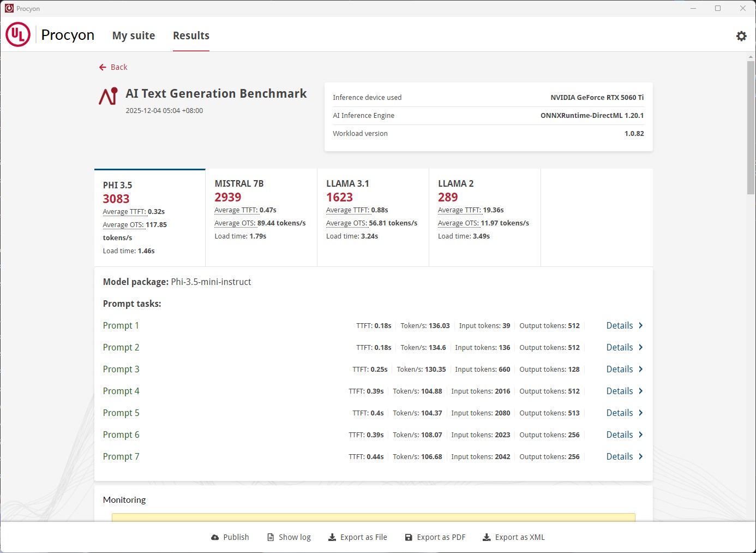Click the Procyon title bar app icon
Viewport: 756px width, 553px height.
(x=9, y=8)
